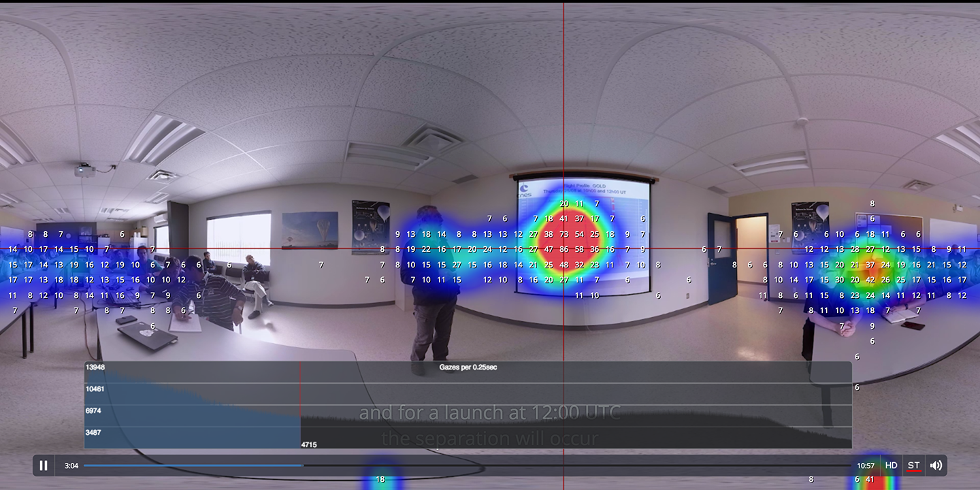Mute the video with the speaker icon
The height and width of the screenshot is (490, 980).
(x=936, y=465)
